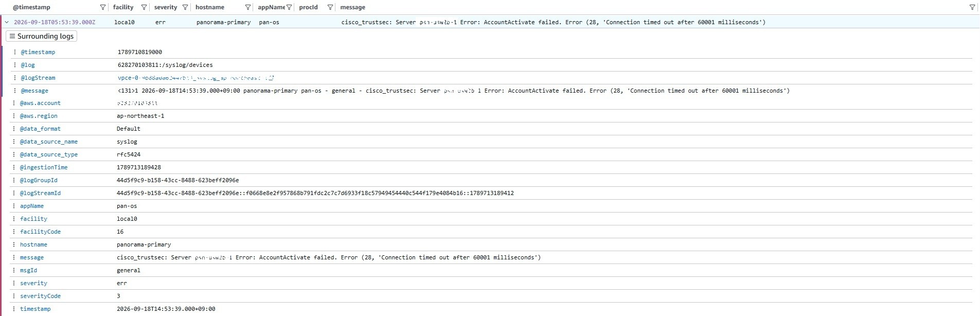Select the @logGroupId value 44d5f9c9-b158
The height and width of the screenshot is (316, 980).
tap(177, 180)
